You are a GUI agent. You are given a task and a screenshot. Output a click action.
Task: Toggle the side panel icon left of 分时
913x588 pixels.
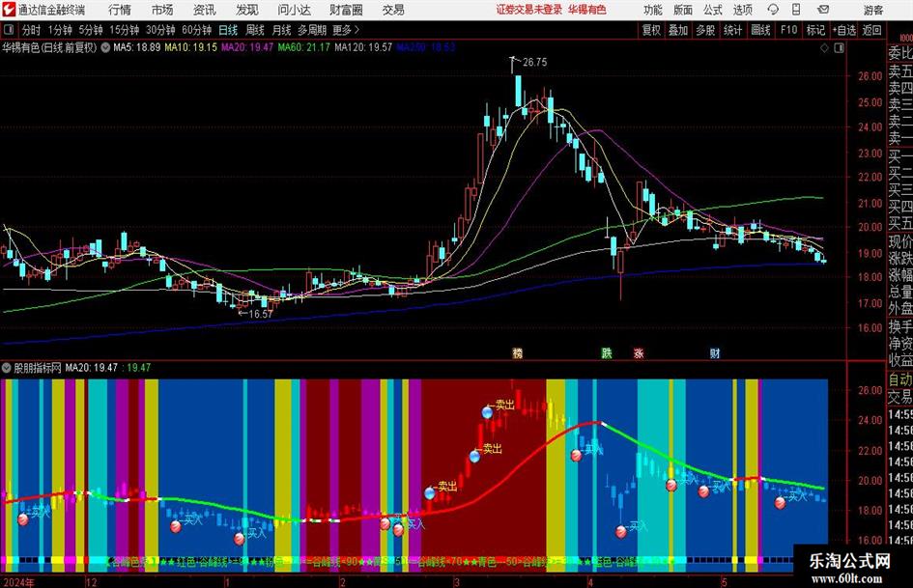pyautogui.click(x=9, y=30)
